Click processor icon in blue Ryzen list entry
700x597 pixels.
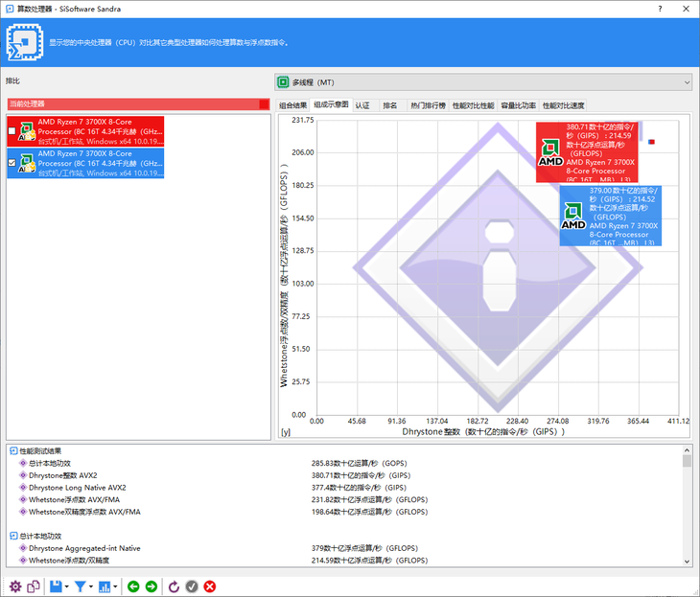click(x=27, y=163)
